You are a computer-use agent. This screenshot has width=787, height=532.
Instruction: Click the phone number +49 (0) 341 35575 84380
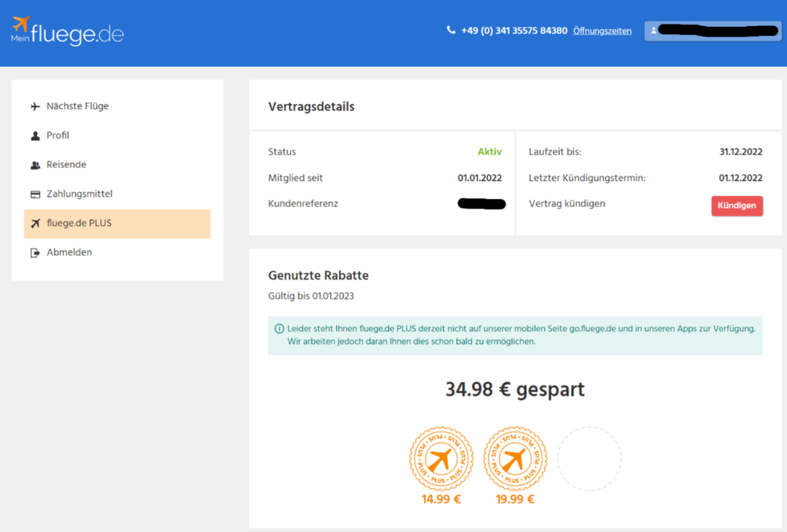[514, 31]
